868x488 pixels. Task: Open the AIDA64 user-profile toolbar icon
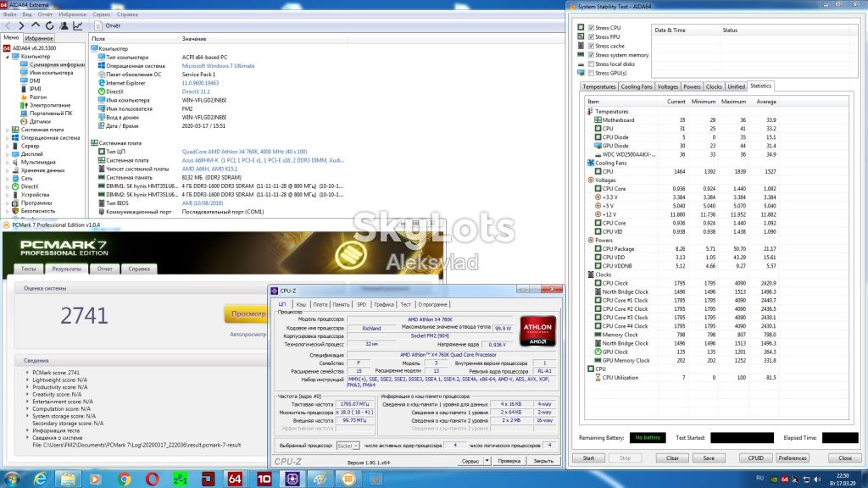click(64, 25)
